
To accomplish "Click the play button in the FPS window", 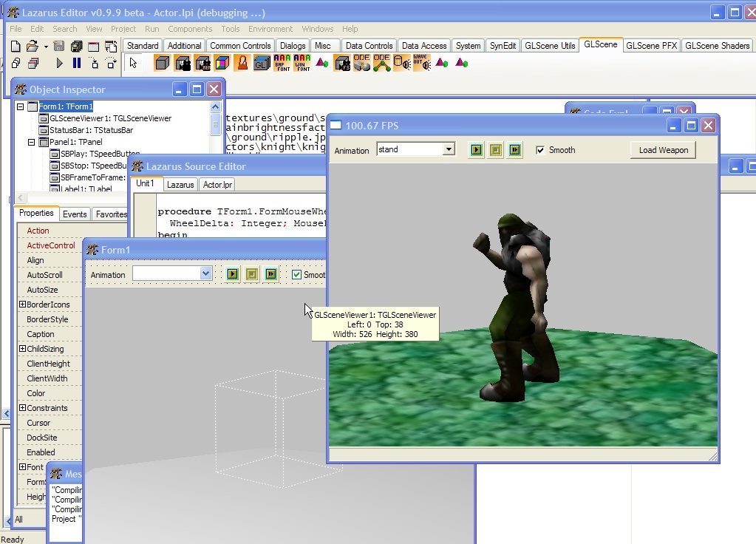I will [477, 150].
